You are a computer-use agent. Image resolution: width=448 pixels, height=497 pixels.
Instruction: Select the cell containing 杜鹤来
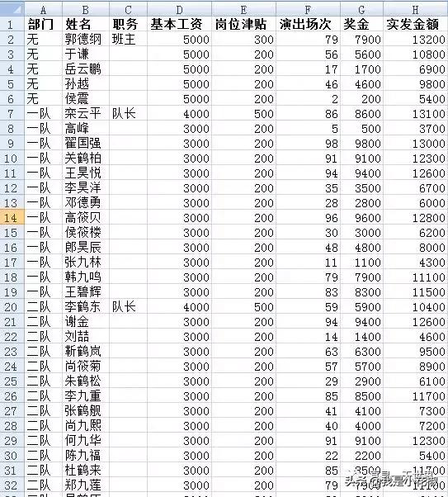(86, 470)
